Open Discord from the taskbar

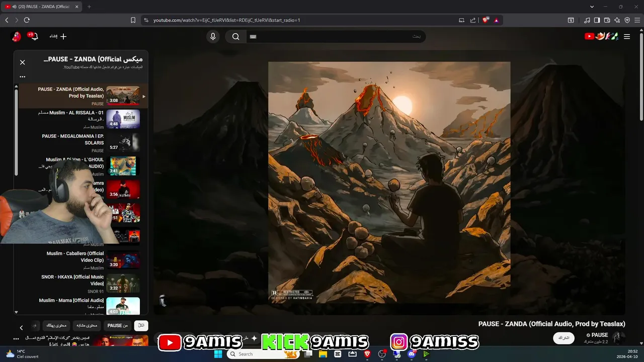(412, 354)
